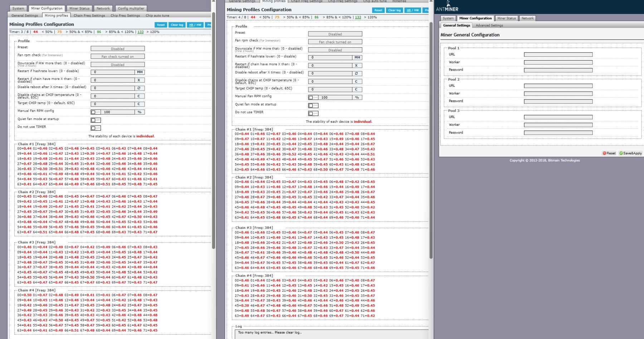Open Network tab in Antminer window
Screen dimensions: 644x339
[527, 18]
